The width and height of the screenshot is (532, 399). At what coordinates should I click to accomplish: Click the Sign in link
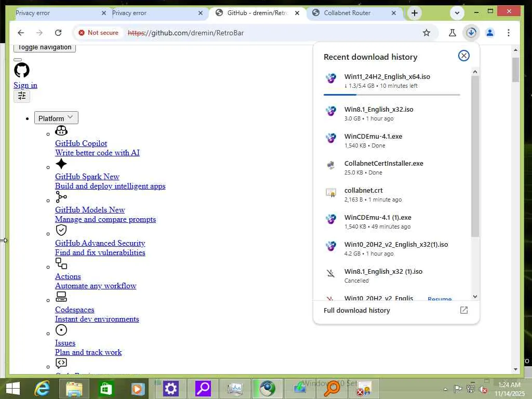(x=25, y=85)
